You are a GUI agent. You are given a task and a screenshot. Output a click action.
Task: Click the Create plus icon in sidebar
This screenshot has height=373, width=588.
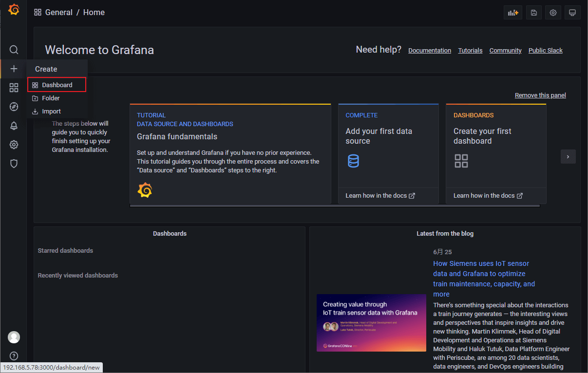tap(14, 69)
